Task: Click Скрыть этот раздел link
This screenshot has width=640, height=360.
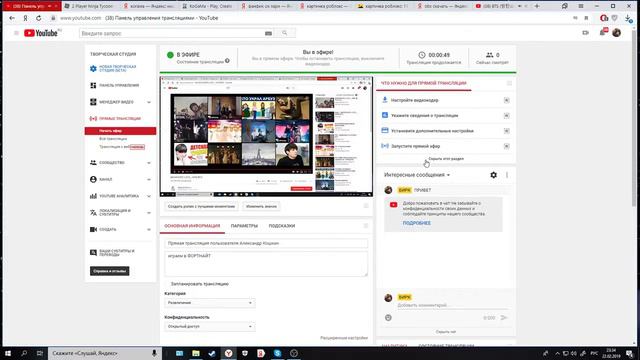Action: pos(446,159)
